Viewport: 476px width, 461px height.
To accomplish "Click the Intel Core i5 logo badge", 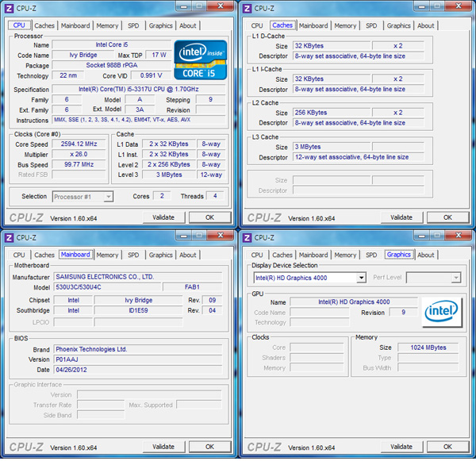I will (201, 60).
